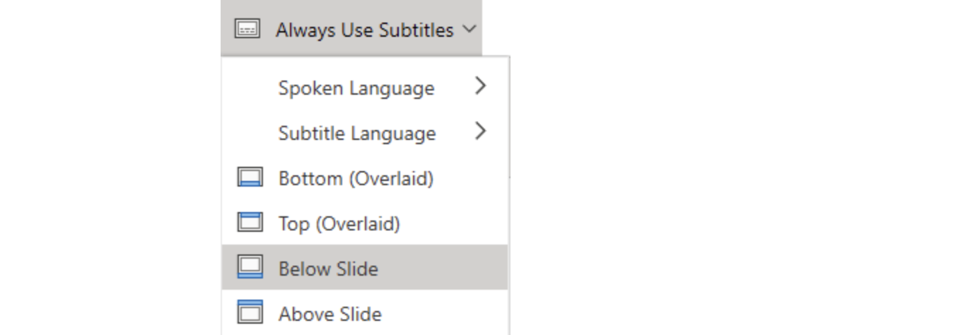Click the "Subtitle Language" label text
The image size is (980, 335).
[x=357, y=134]
